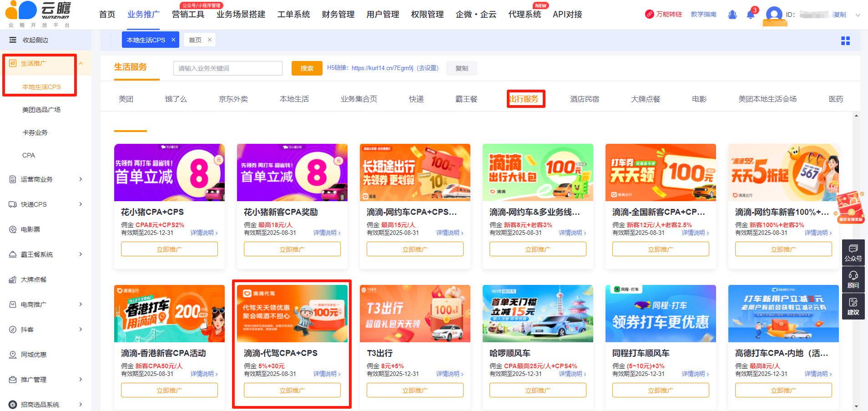Open 代理系统 in top navigation
The height and width of the screenshot is (411, 868).
tap(525, 15)
